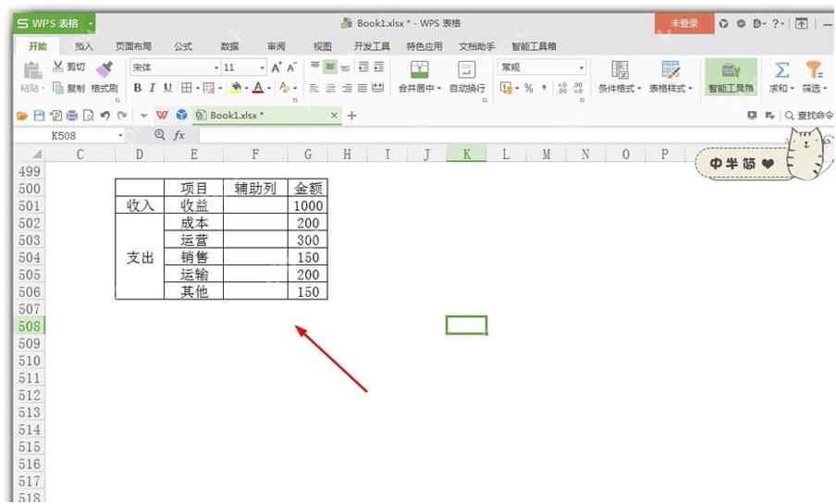The height and width of the screenshot is (504, 836).
Task: Click the Filter (筛选) funnel icon
Action: (x=814, y=70)
